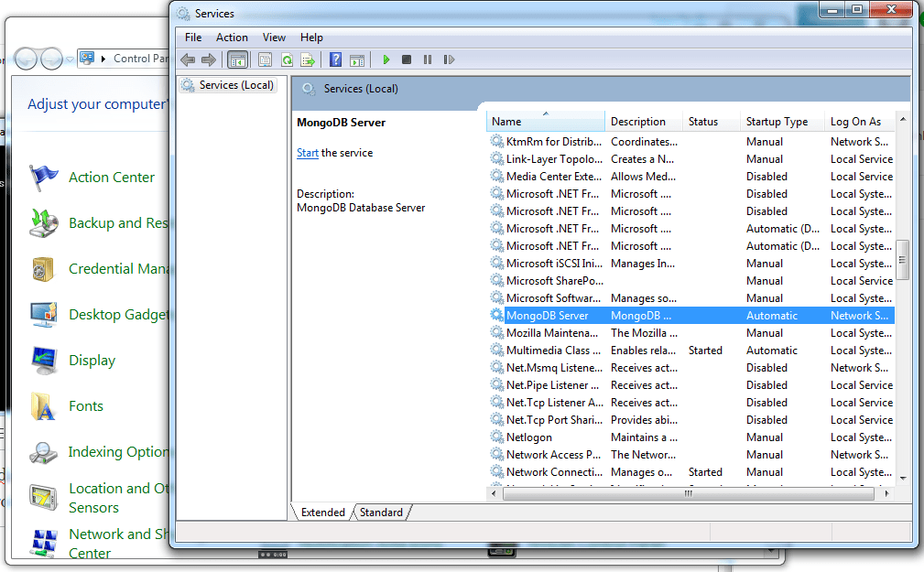This screenshot has height=572, width=924.
Task: Open the View menu
Action: coord(274,38)
